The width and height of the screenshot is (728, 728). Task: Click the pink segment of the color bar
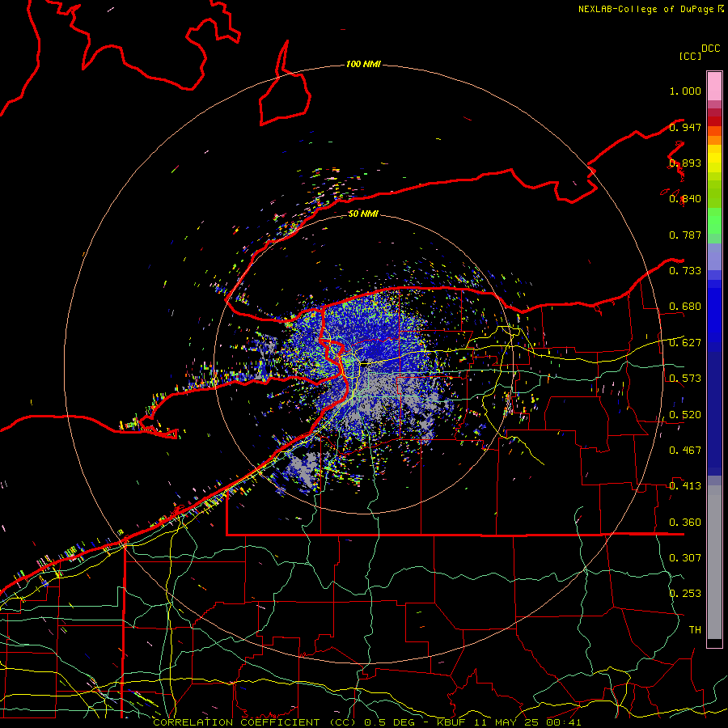click(714, 86)
